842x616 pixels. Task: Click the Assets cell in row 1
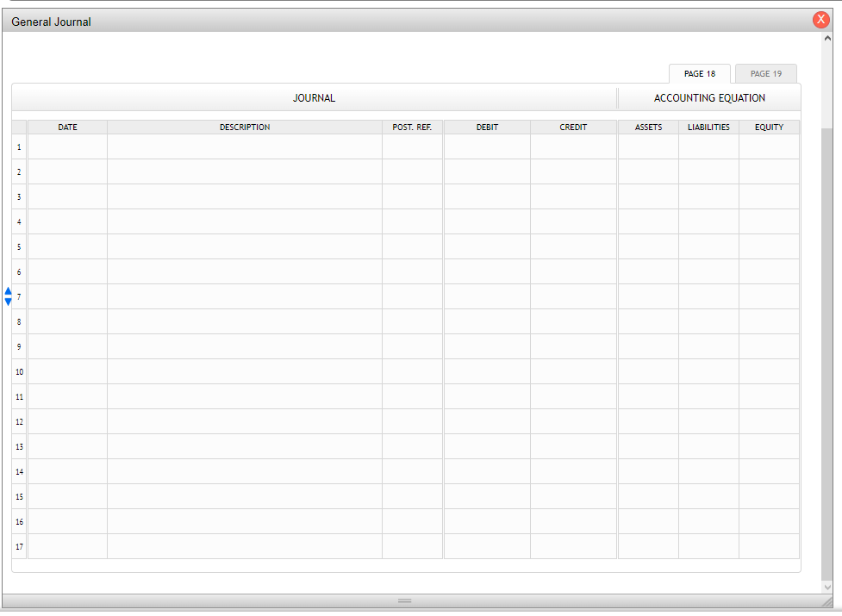648,146
